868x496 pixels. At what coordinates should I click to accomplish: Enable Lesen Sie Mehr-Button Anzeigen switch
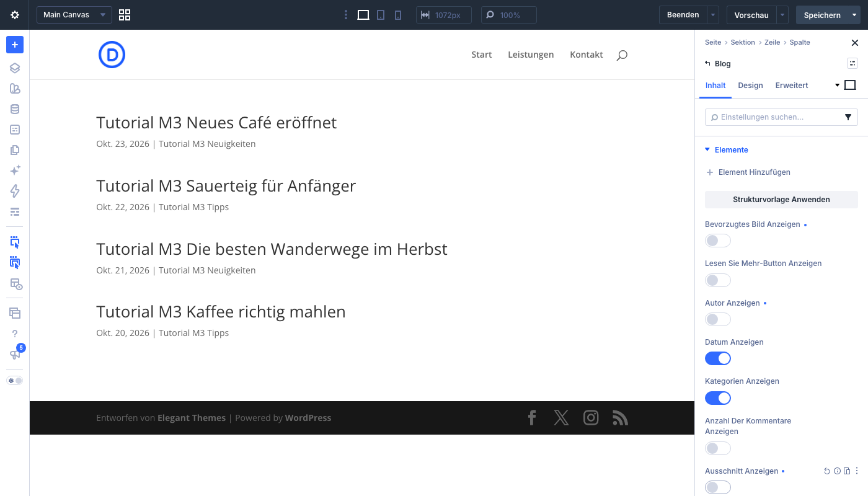point(718,280)
